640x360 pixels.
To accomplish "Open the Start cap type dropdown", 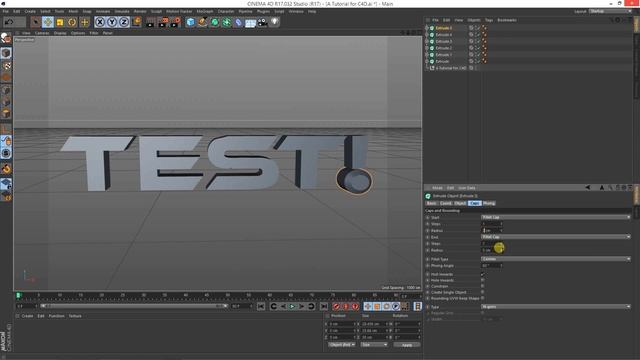I will point(556,218).
